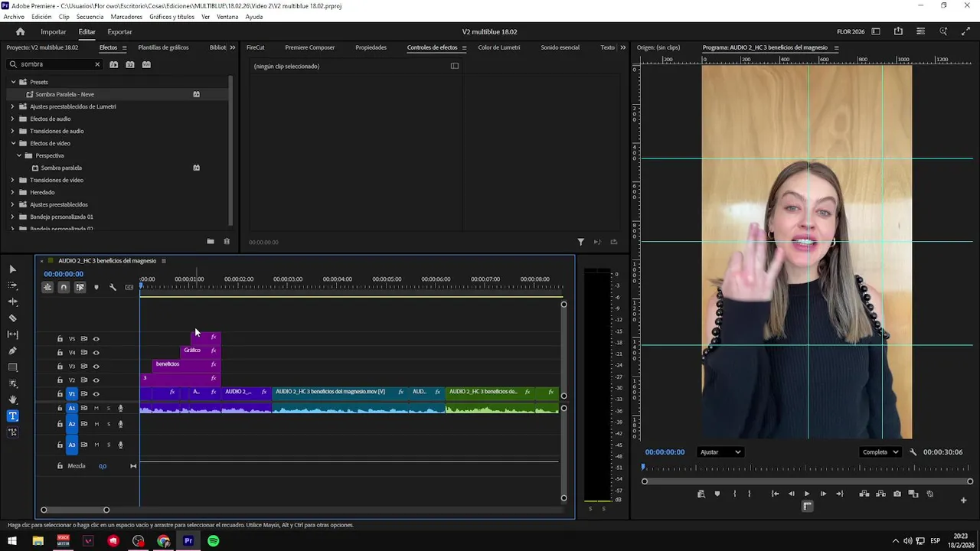The width and height of the screenshot is (980, 551).
Task: Open Quick Export share icon
Action: tap(898, 31)
